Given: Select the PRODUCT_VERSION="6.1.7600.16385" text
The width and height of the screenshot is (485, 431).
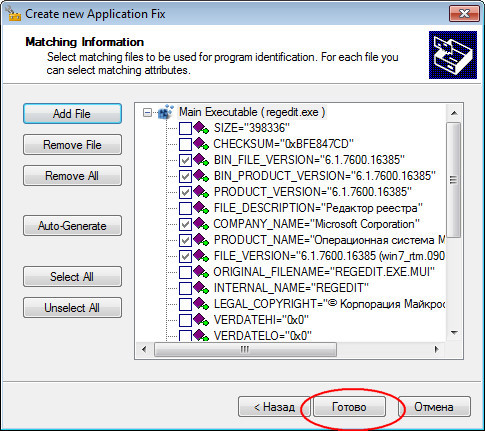Looking at the screenshot, I should (313, 192).
